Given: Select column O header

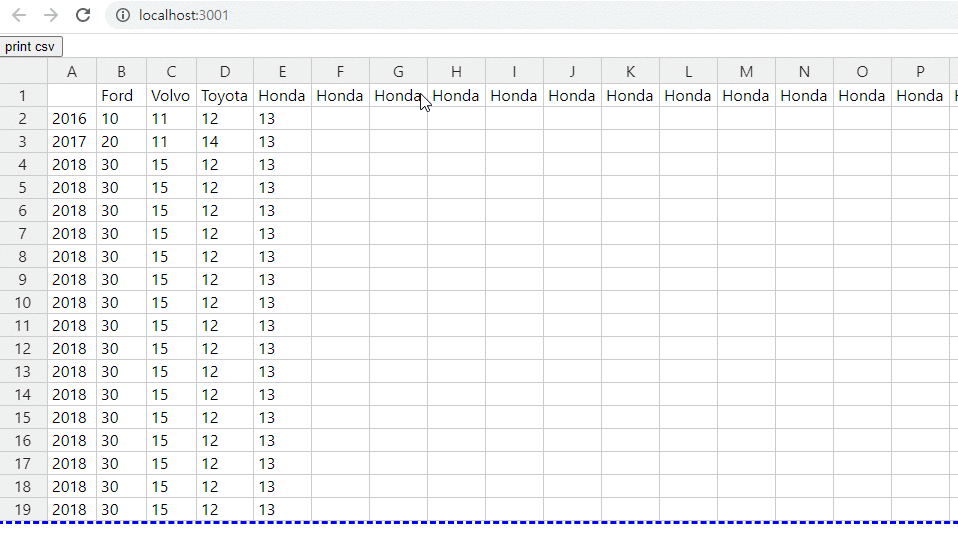Looking at the screenshot, I should 863,71.
